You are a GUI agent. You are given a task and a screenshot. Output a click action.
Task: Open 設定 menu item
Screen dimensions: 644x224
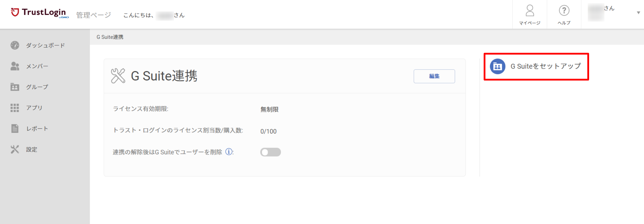(x=31, y=149)
